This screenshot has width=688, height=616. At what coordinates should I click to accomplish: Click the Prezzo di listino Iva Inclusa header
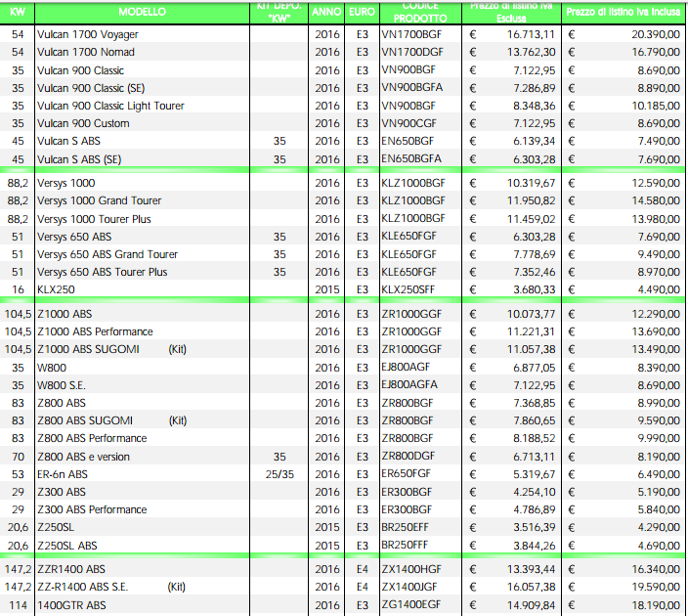coord(623,13)
